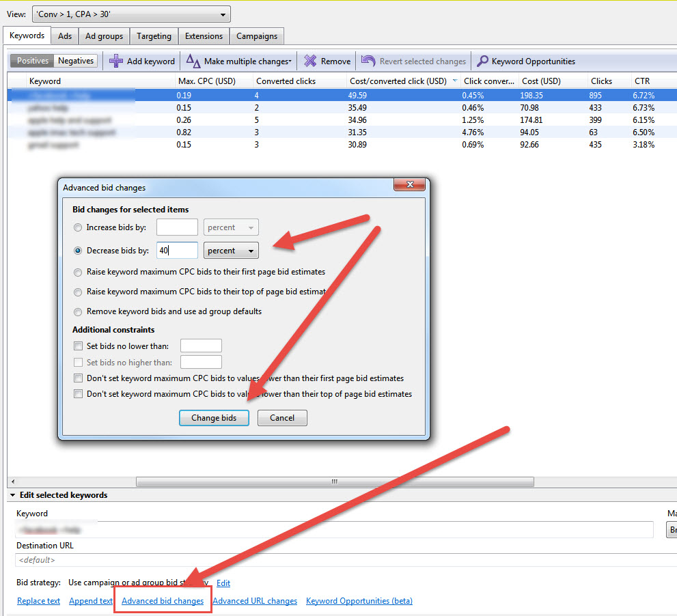
Task: Click the Keyword Opportunities magnifier icon
Action: [x=482, y=61]
